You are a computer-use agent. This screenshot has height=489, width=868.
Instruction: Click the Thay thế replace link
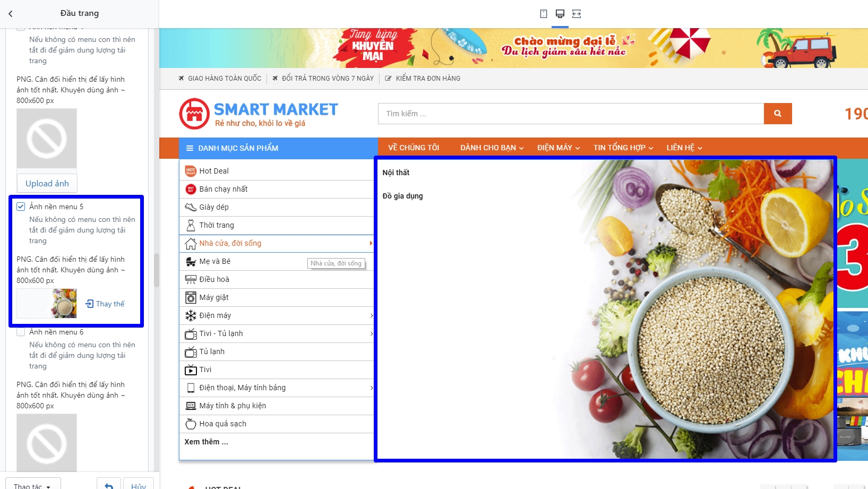105,304
